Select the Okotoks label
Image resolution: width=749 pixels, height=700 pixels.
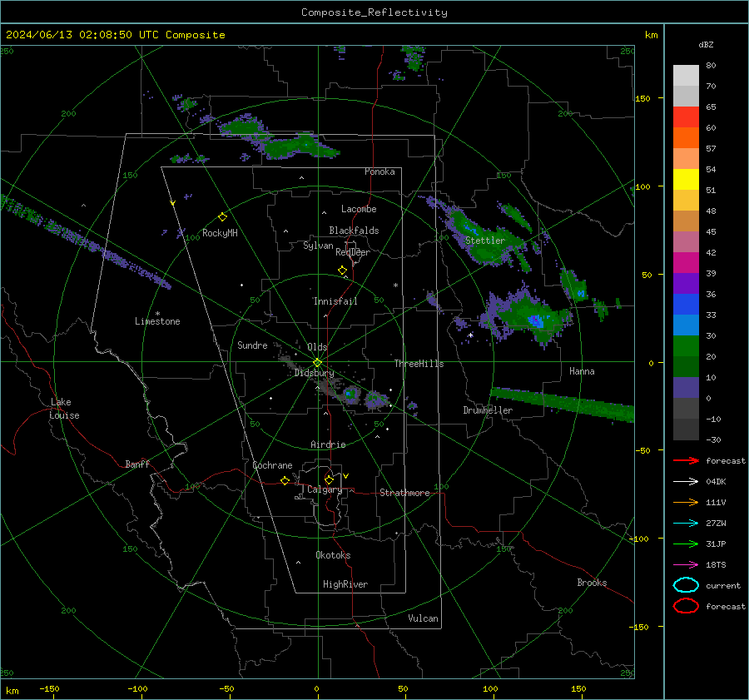[333, 555]
